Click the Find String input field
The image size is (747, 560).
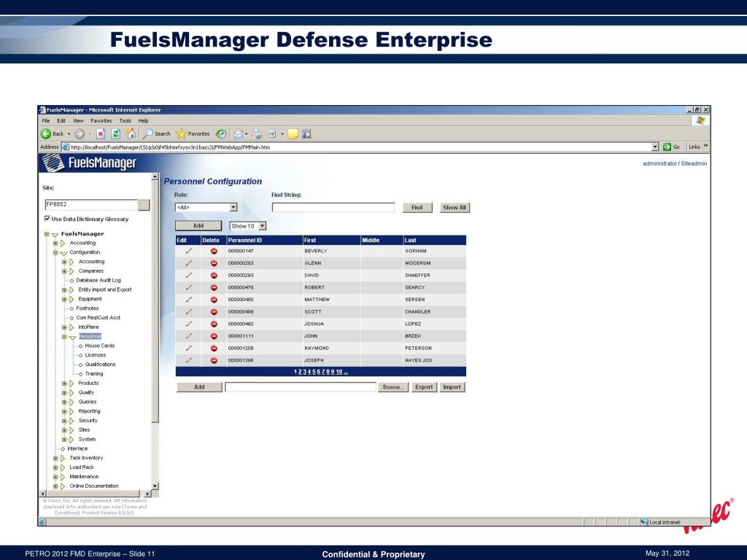[x=333, y=207]
